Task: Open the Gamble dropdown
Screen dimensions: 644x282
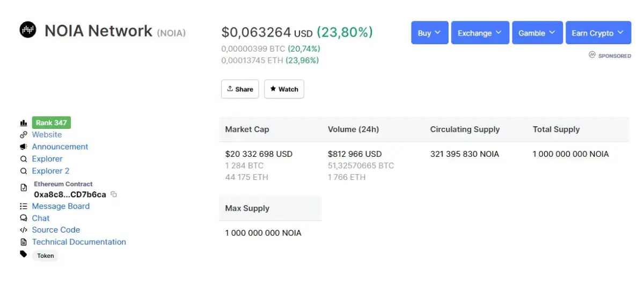Action: click(x=537, y=33)
